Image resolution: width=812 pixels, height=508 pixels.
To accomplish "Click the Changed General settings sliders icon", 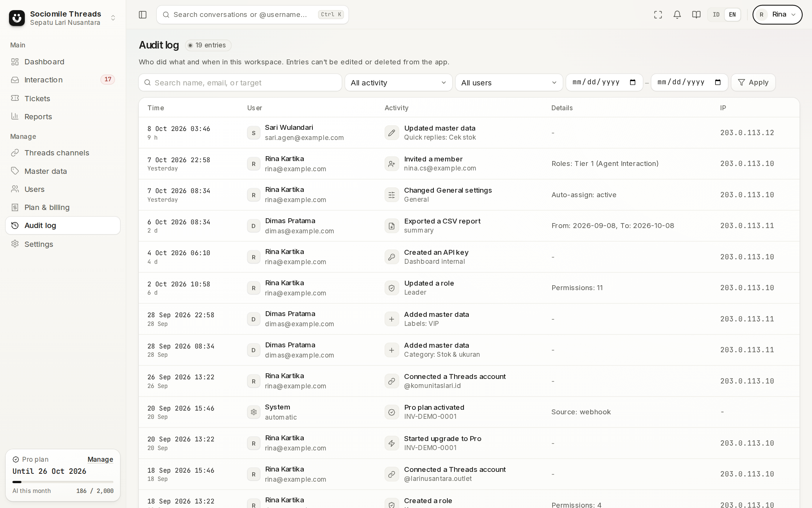I will click(x=391, y=195).
